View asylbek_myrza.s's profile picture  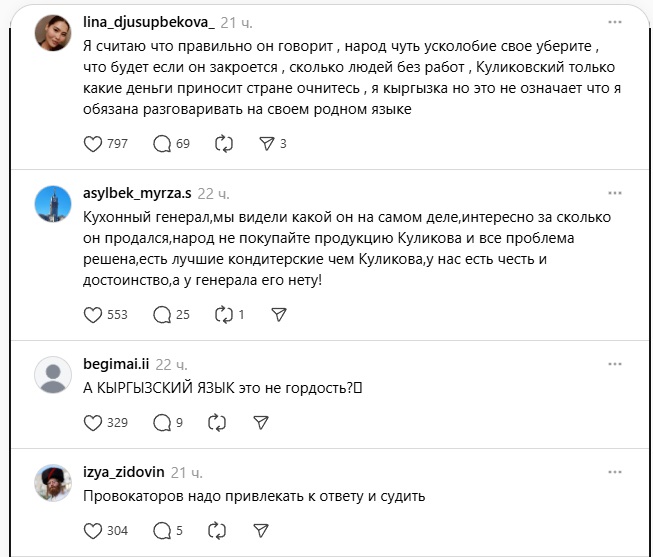click(x=52, y=207)
